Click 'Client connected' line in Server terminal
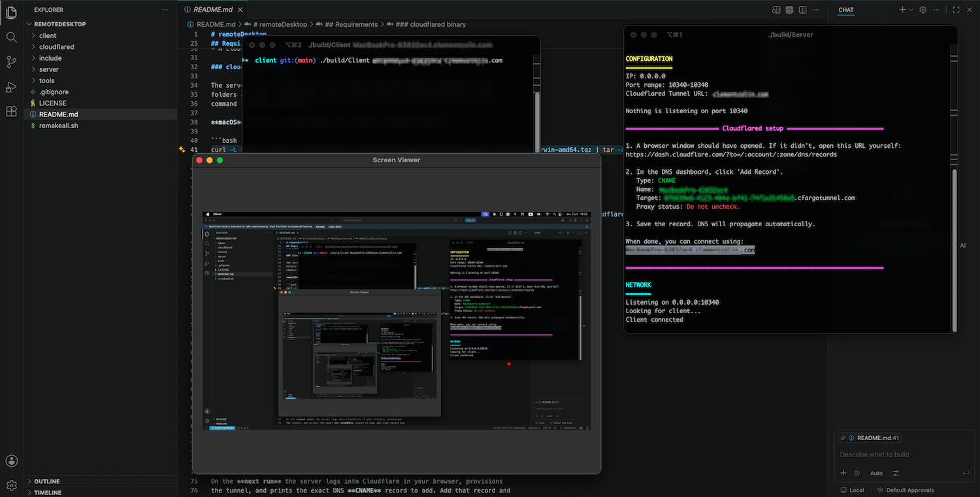980x497 pixels. click(x=654, y=320)
